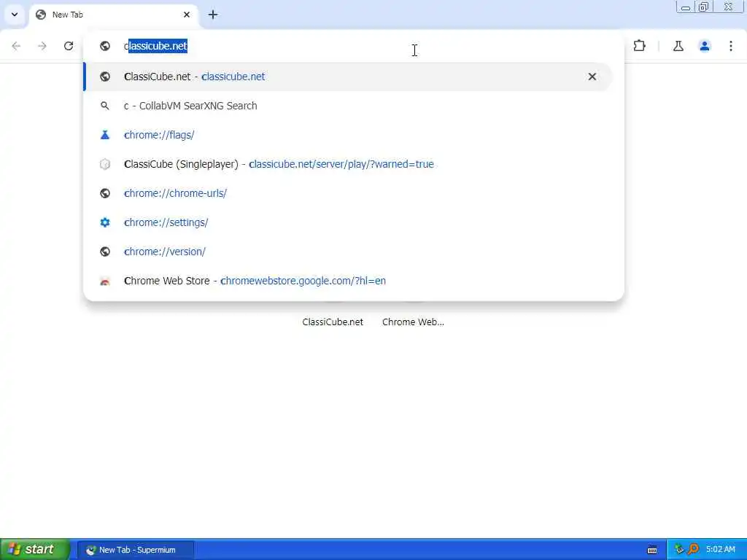Open the tab search dropdown arrow
The width and height of the screenshot is (747, 560).
tap(15, 15)
